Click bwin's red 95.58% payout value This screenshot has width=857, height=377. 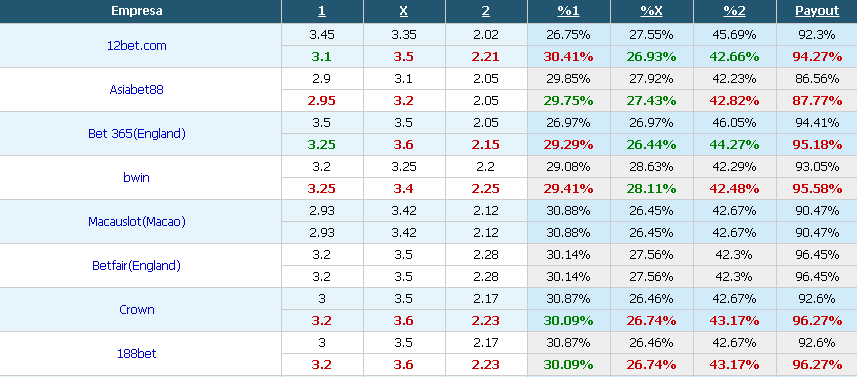click(817, 189)
